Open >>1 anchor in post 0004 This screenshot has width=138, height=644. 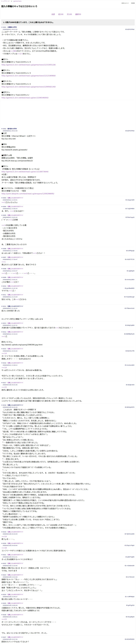12,211
